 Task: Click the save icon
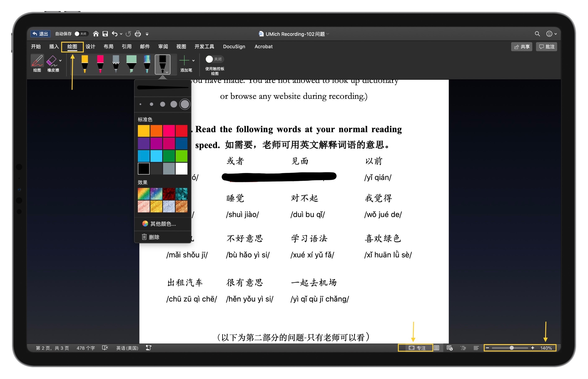click(105, 33)
